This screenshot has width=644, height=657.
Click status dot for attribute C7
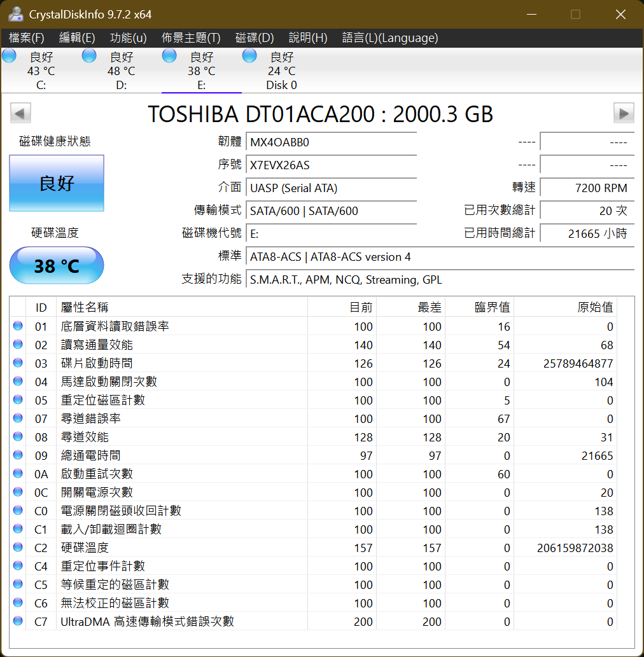coord(18,621)
